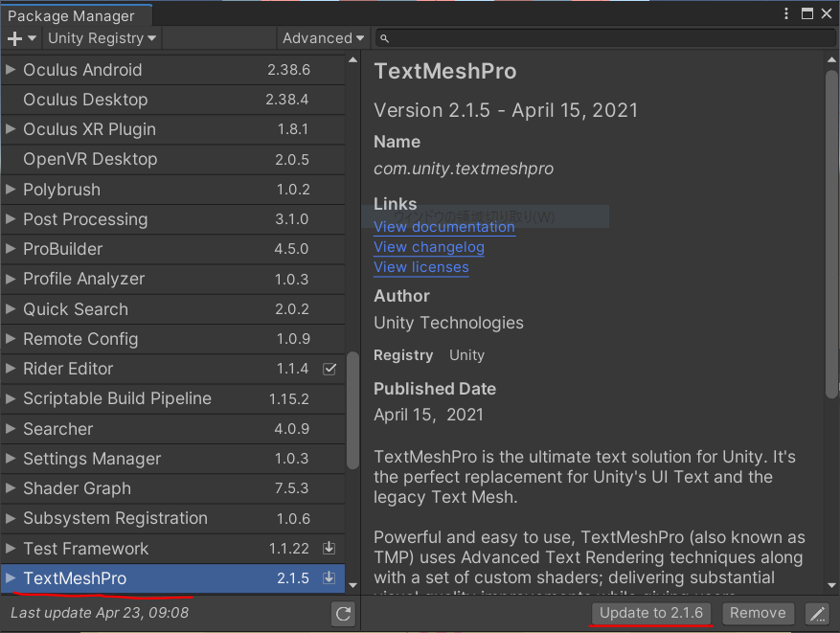Open the Unity Registry scope dropdown
840x633 pixels.
coord(102,38)
